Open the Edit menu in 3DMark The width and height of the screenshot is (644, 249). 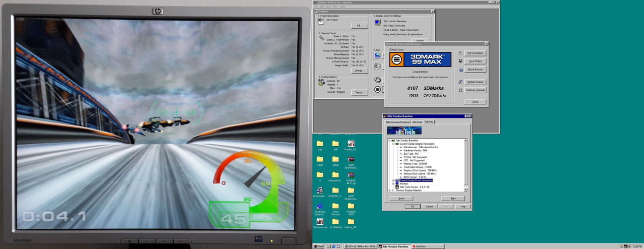pyautogui.click(x=322, y=7)
